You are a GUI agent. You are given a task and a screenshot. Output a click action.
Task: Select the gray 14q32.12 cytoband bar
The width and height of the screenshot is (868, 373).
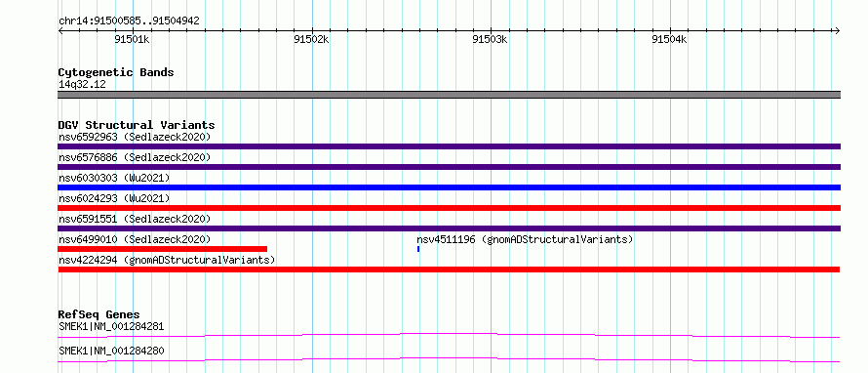[449, 95]
